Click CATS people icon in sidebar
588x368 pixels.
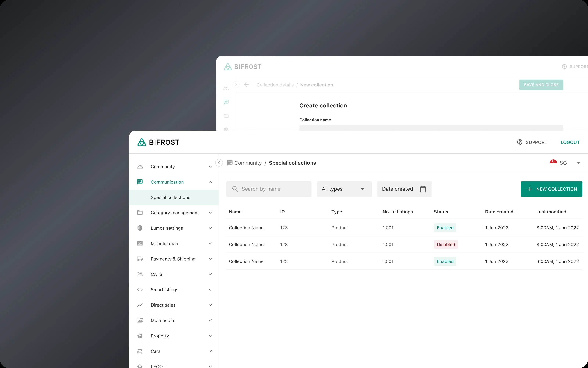coord(140,274)
